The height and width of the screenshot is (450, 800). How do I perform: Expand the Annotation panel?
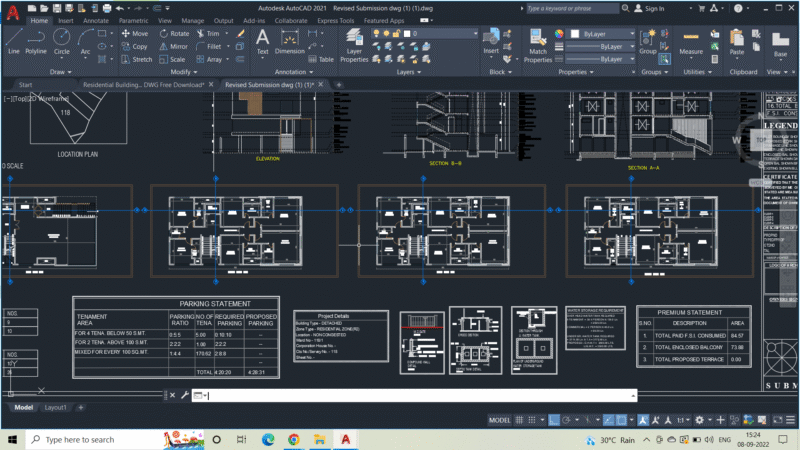pos(294,72)
